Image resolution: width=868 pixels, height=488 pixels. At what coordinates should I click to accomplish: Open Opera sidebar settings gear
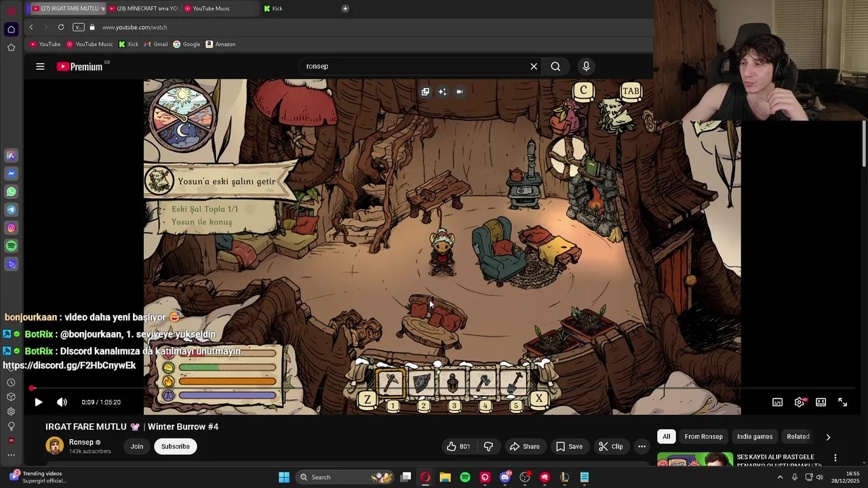point(11,411)
